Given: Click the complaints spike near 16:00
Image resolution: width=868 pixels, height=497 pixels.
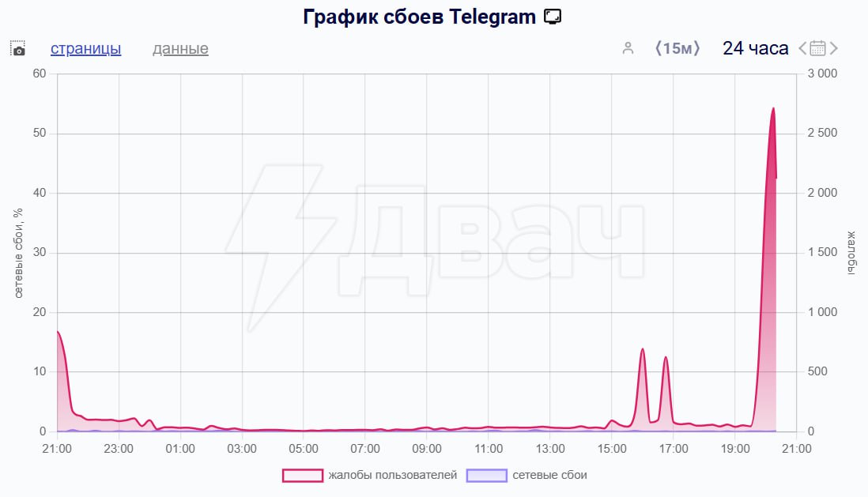Looking at the screenshot, I should pos(643,349).
